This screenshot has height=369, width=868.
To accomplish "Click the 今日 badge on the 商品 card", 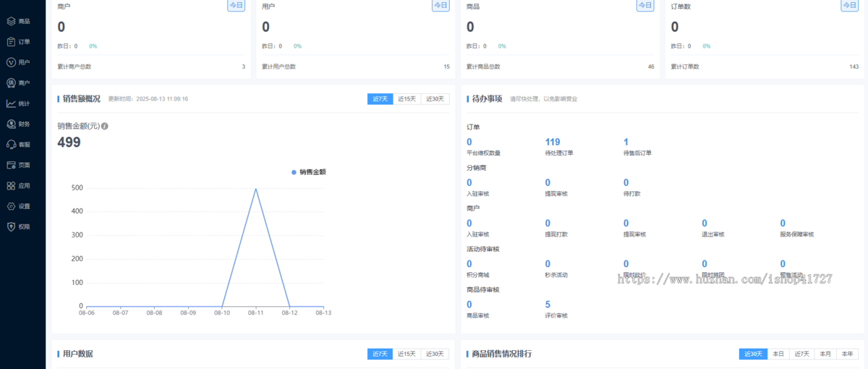I will coord(645,5).
